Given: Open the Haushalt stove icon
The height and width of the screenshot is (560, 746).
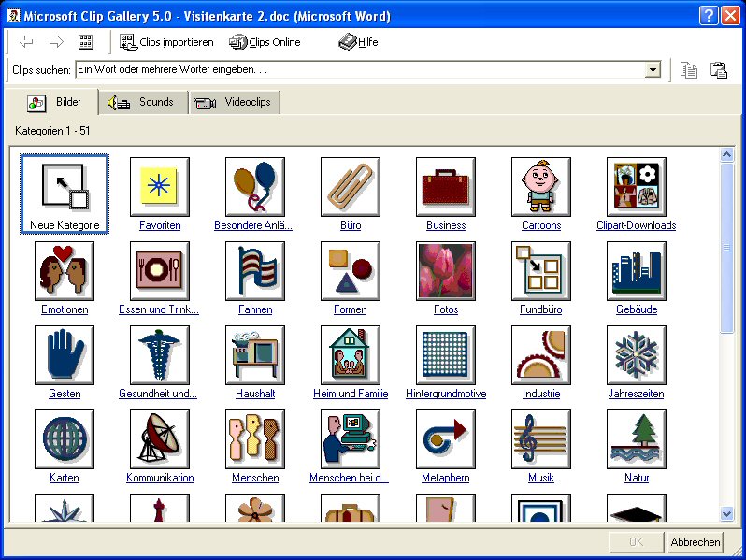Looking at the screenshot, I should pyautogui.click(x=255, y=355).
